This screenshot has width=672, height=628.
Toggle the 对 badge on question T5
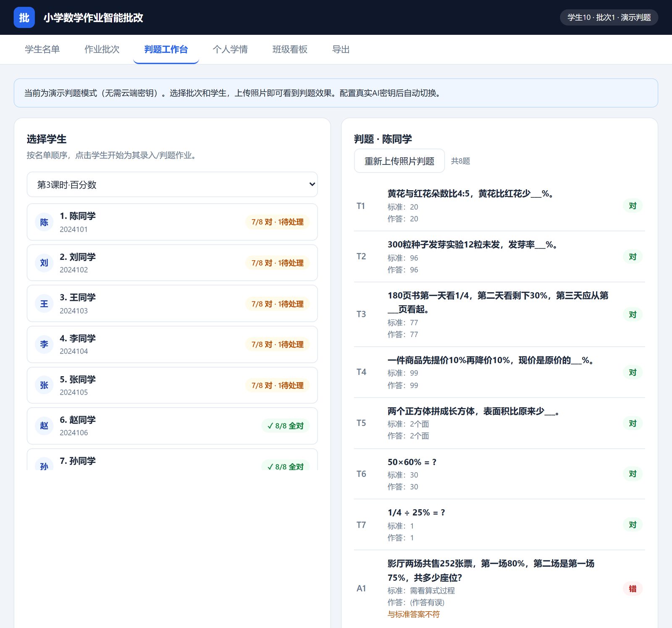[x=633, y=423]
